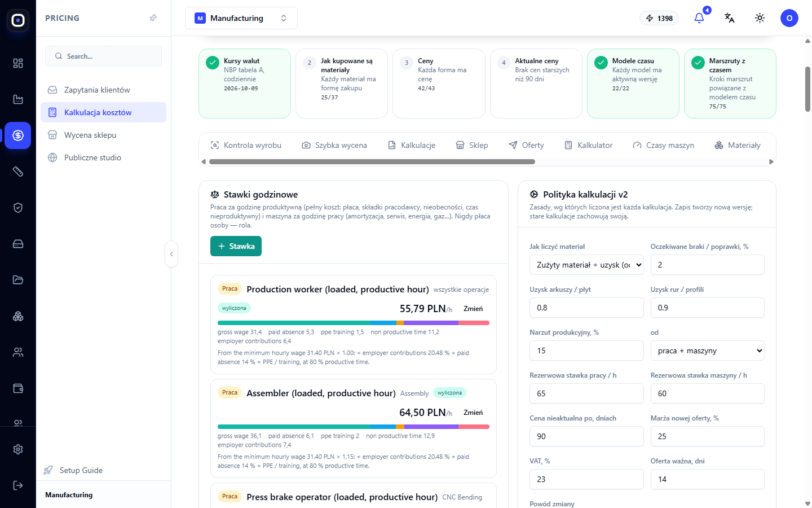The width and height of the screenshot is (812, 508).
Task: Open the 'praca + maszyny' dropdown
Action: point(708,351)
